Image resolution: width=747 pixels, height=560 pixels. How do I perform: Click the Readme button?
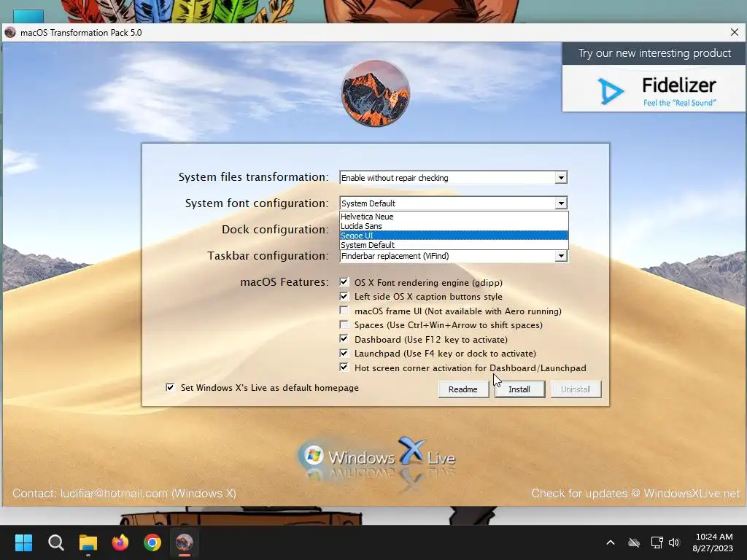tap(463, 389)
